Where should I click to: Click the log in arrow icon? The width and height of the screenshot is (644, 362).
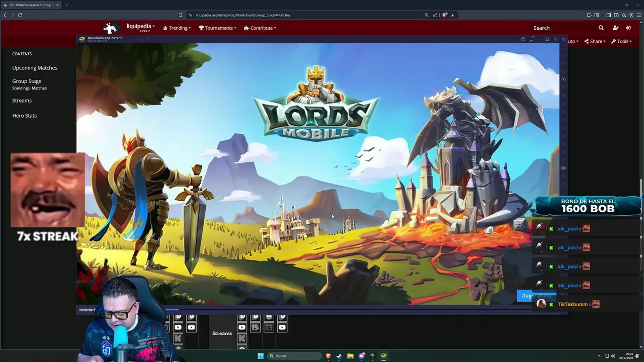628,28
